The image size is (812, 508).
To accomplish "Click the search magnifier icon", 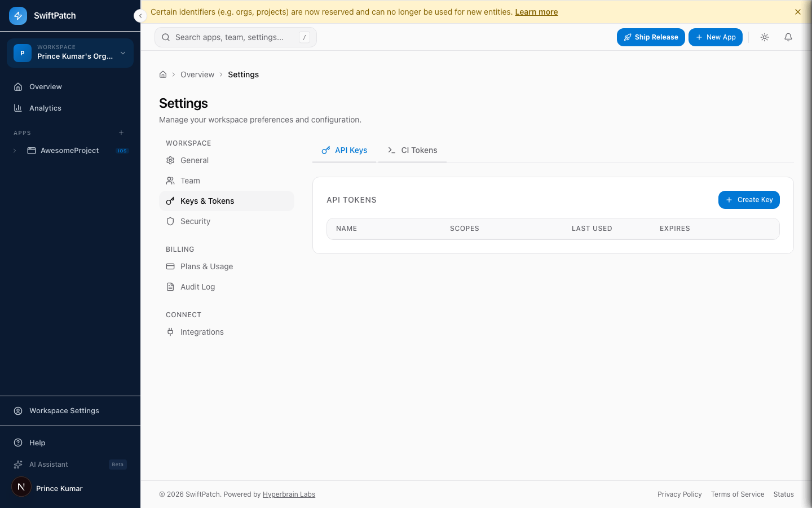I will pyautogui.click(x=166, y=37).
